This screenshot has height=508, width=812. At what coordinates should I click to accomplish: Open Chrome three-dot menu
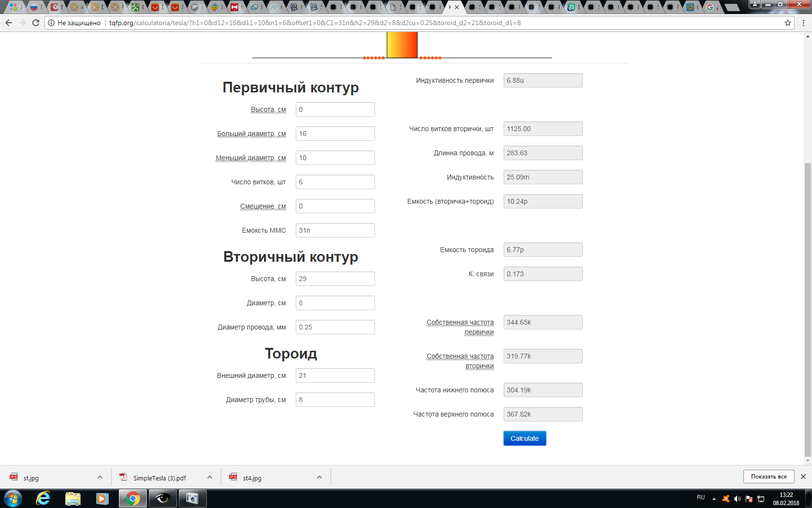pyautogui.click(x=803, y=23)
